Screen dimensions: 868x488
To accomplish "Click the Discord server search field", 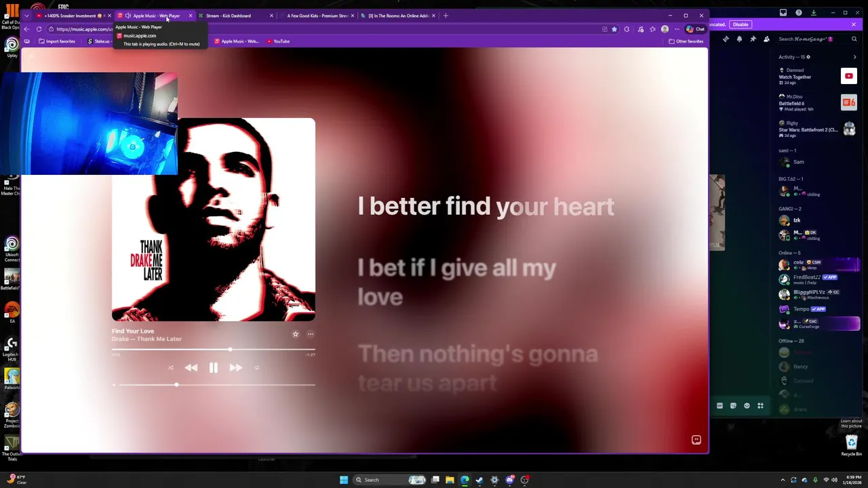I will [x=818, y=39].
